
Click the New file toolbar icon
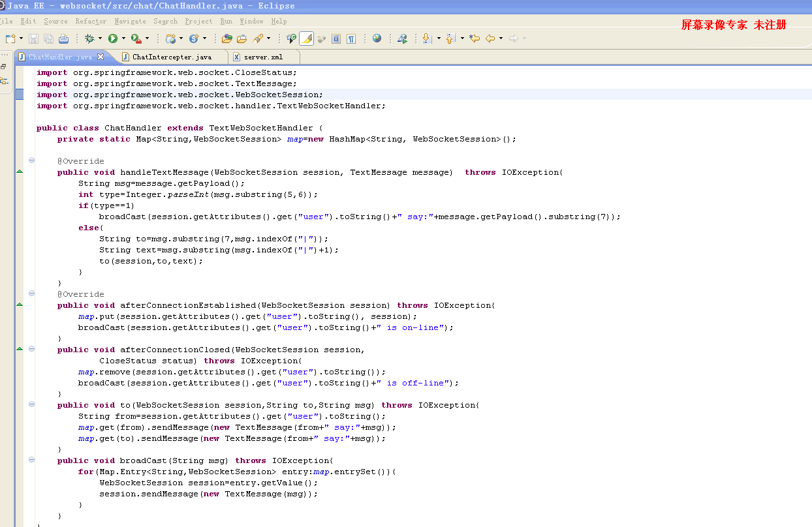10,38
